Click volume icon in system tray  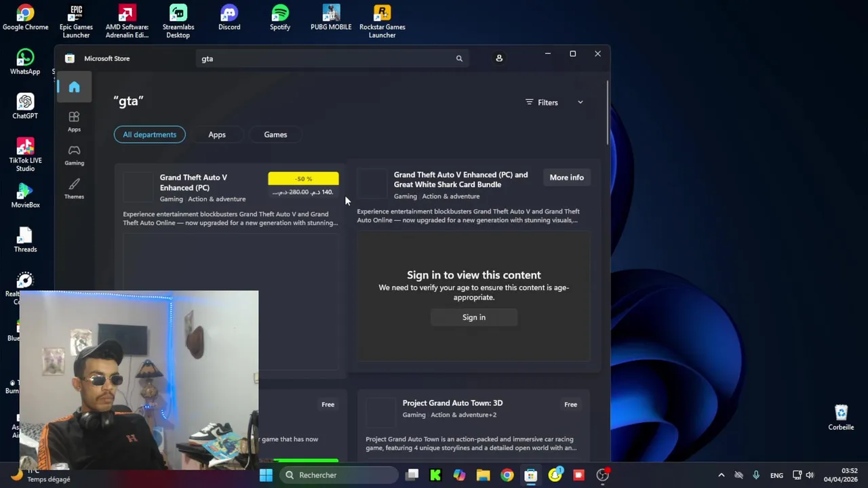point(810,475)
